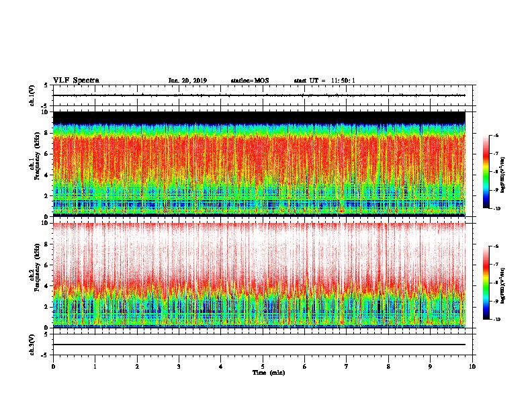Click the ch.1 Frequency (kHz) axis label
Viewport: 532px width, 411px height.
click(34, 156)
